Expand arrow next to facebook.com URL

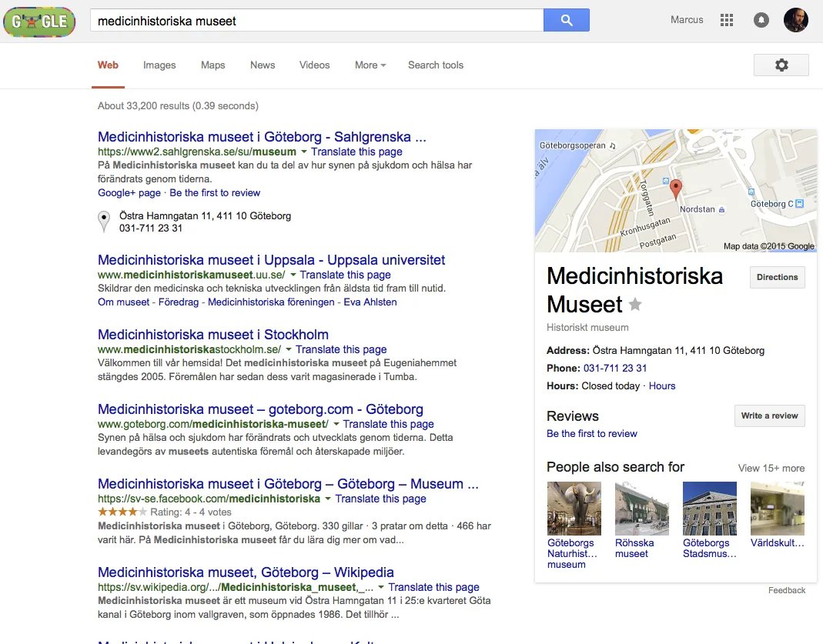(328, 499)
